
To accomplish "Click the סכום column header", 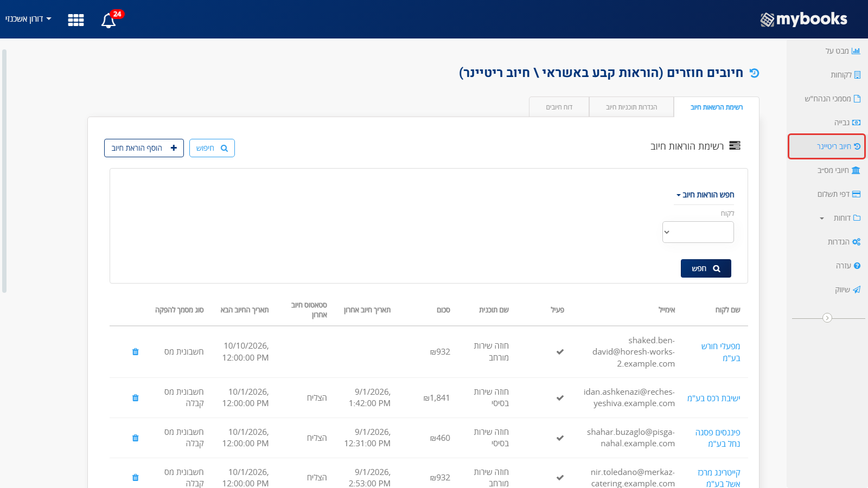I will click(443, 310).
